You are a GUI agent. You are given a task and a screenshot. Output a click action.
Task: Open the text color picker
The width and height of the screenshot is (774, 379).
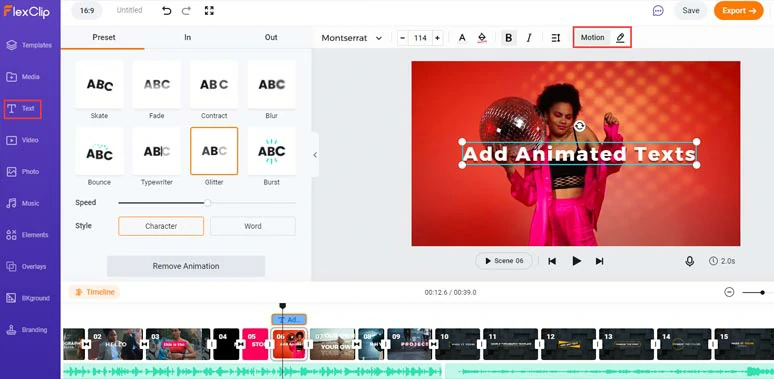[462, 38]
